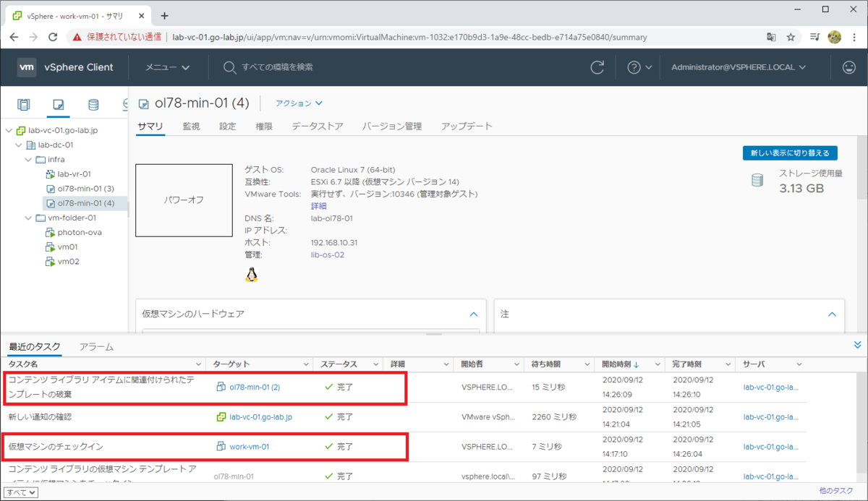Switch to the 監視 tab
This screenshot has width=868, height=501.
click(x=192, y=127)
